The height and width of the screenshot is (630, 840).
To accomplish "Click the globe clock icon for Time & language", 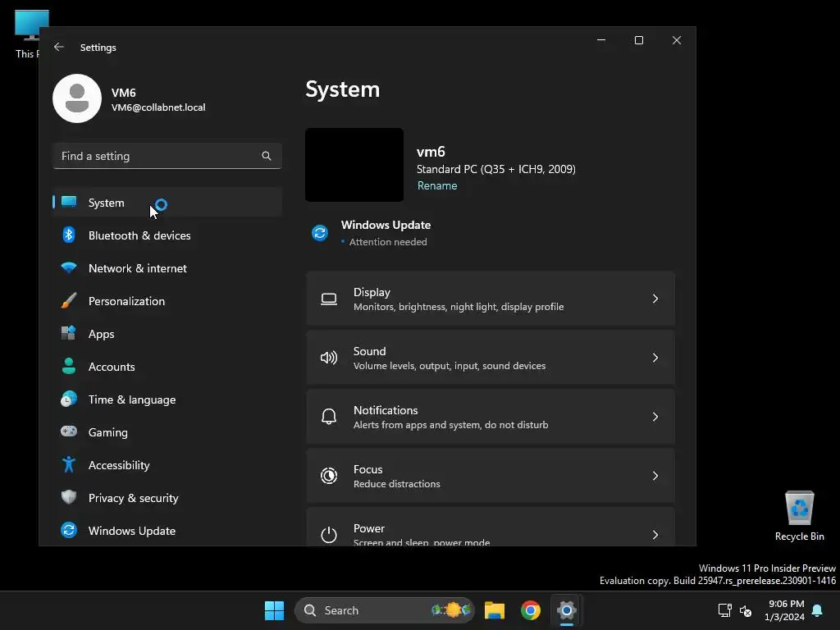I will 69,399.
